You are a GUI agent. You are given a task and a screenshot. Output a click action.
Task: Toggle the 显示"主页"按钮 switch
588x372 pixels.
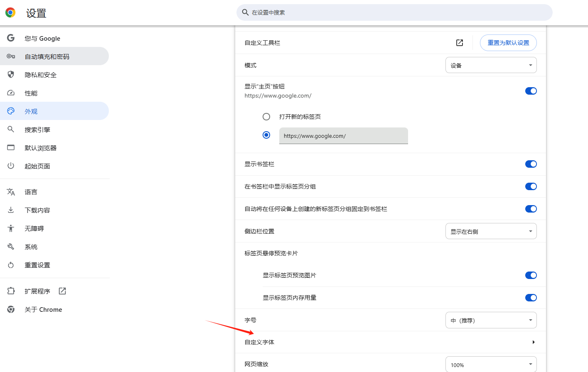pos(531,91)
